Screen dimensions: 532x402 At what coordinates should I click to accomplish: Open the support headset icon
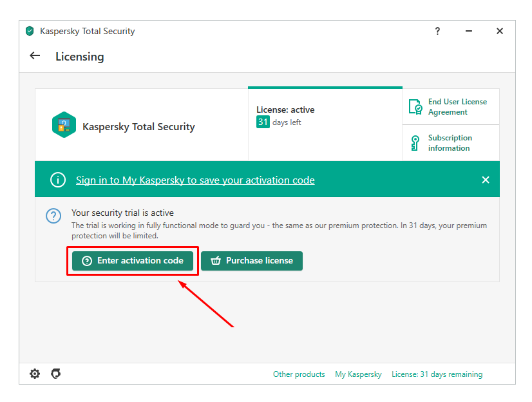click(56, 374)
